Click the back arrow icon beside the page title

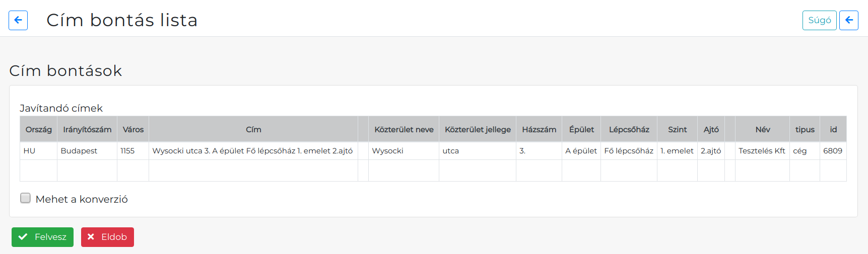click(18, 20)
